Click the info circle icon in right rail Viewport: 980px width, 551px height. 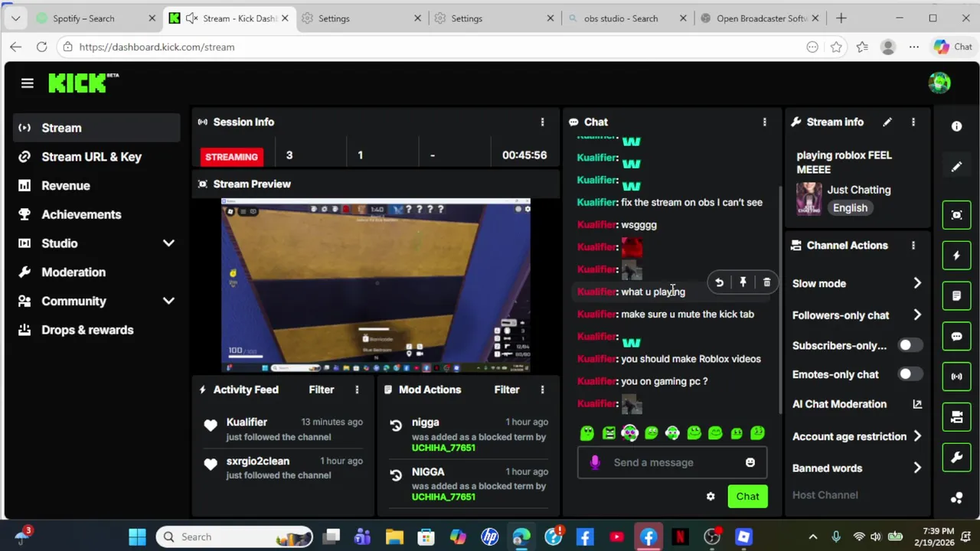coord(956,126)
